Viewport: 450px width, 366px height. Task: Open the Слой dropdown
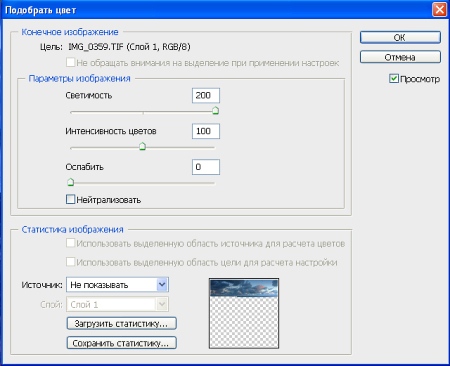coord(117,304)
